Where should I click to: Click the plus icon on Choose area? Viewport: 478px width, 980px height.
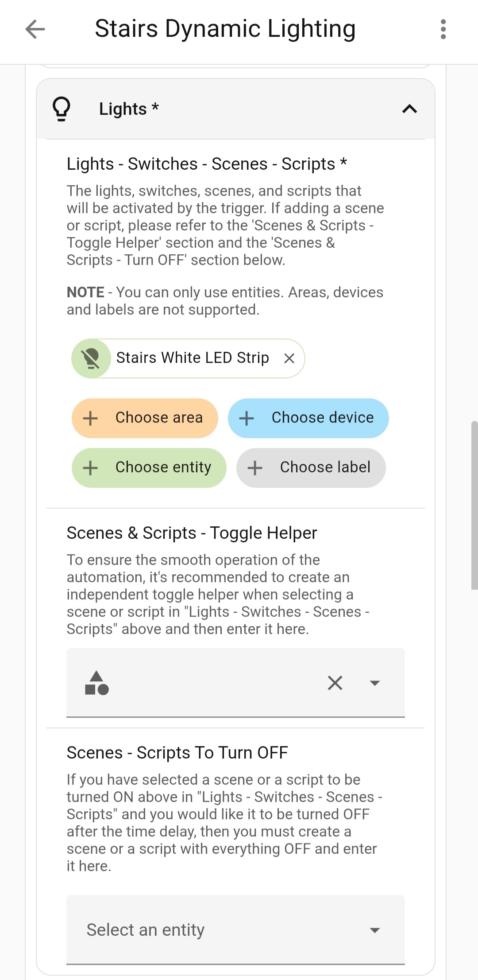pyautogui.click(x=90, y=418)
